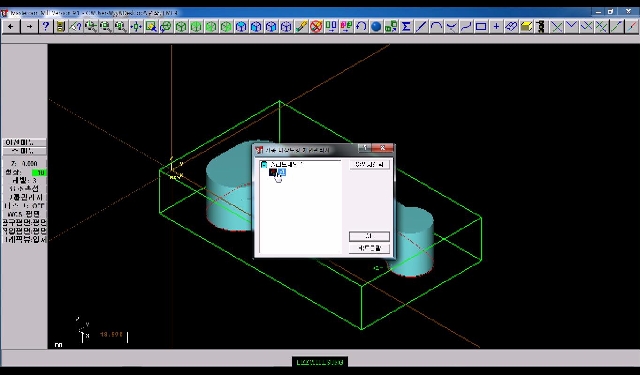Click the first green cube view icon
640x375 pixels.
click(181, 27)
